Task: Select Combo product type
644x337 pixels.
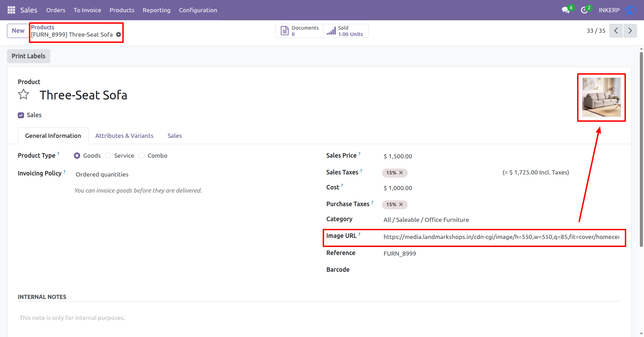Action: click(141, 156)
